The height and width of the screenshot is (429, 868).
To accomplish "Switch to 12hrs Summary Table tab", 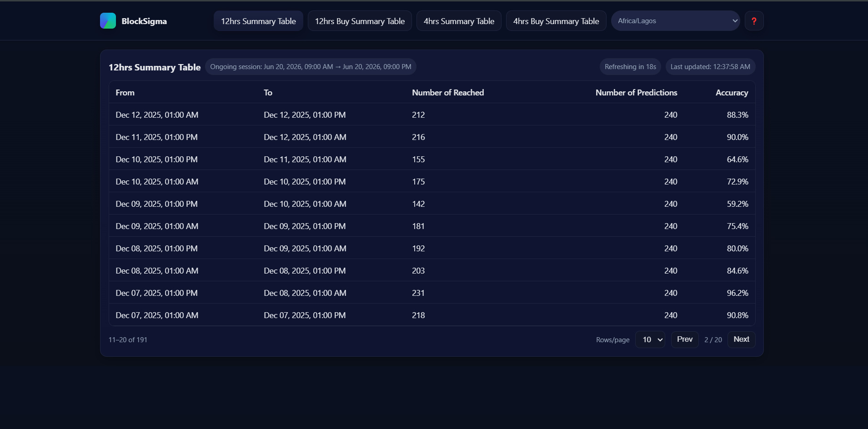I will coord(258,21).
